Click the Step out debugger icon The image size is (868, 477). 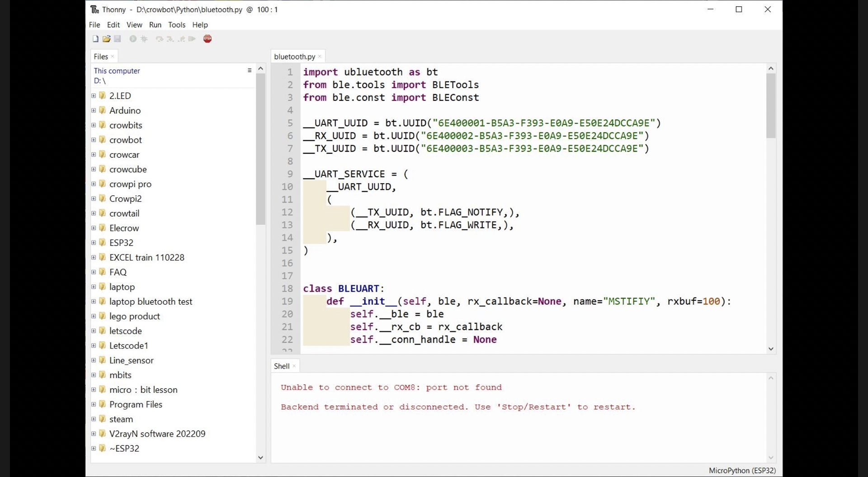coord(181,39)
